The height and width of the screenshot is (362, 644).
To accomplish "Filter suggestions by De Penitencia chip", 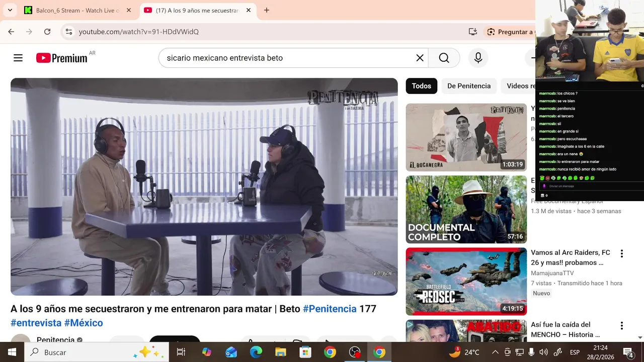I will [x=469, y=86].
